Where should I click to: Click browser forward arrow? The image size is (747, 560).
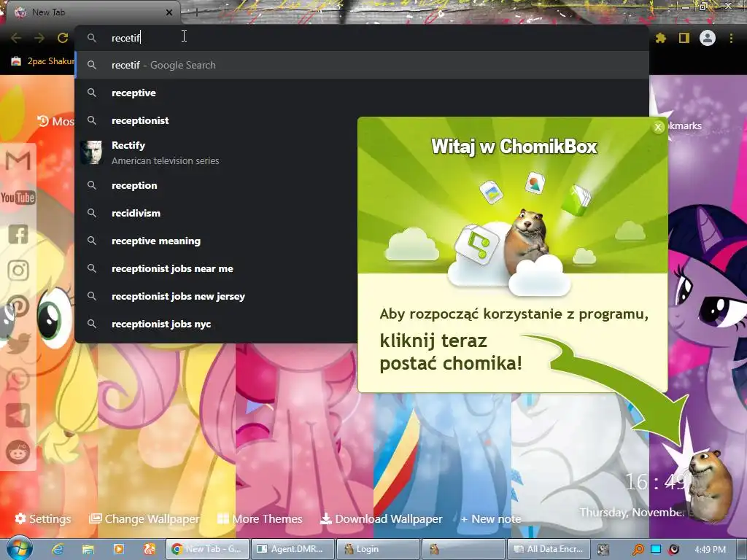(x=39, y=38)
